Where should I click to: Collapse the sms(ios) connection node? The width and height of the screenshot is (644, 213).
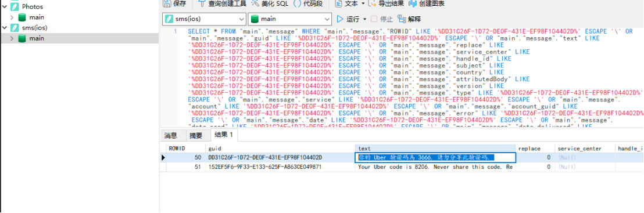[x=5, y=27]
